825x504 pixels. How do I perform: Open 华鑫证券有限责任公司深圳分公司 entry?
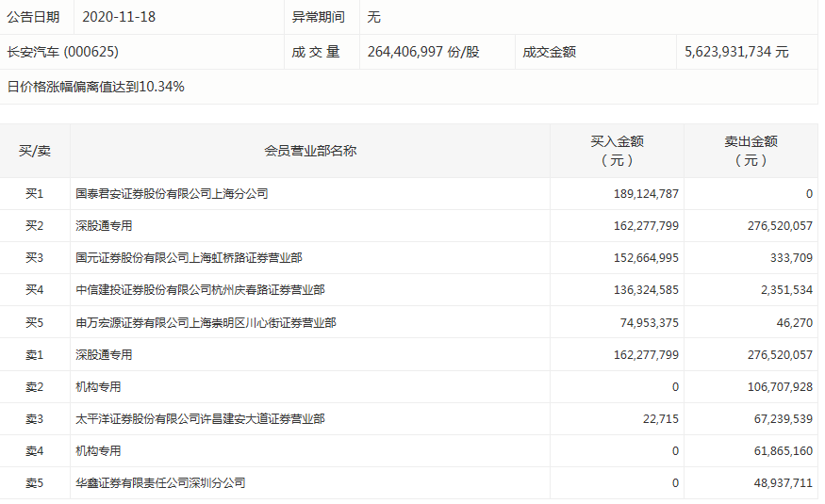[x=160, y=483]
